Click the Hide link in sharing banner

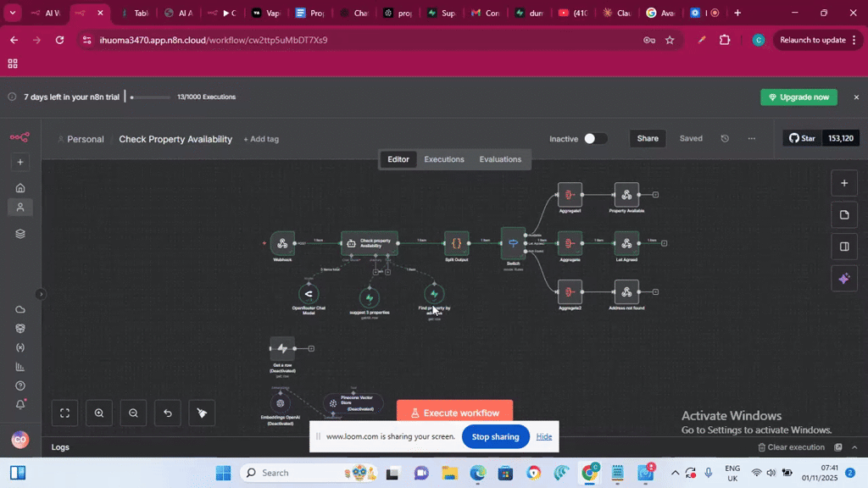point(543,436)
